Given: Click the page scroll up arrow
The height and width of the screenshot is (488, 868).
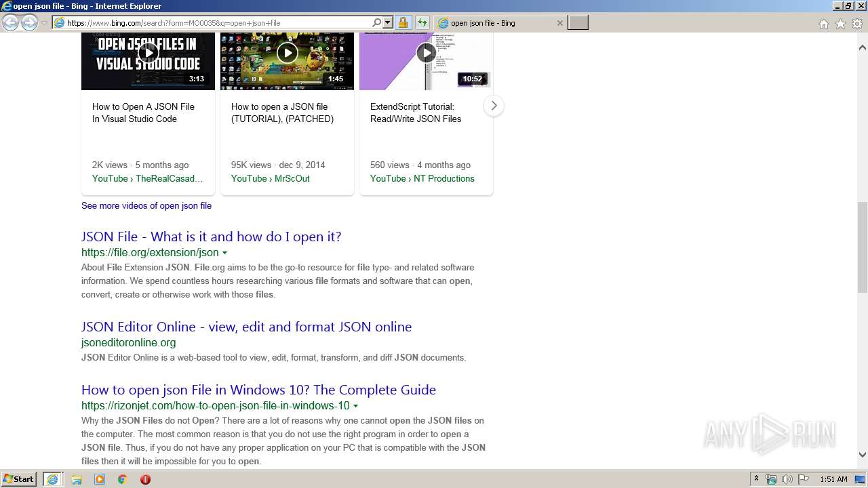Looking at the screenshot, I should pos(863,47).
